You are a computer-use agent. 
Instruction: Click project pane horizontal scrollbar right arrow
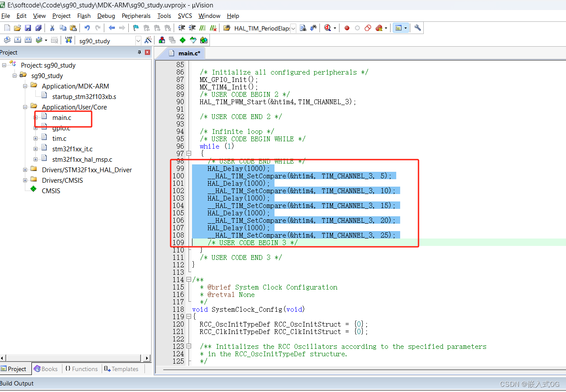[147, 358]
